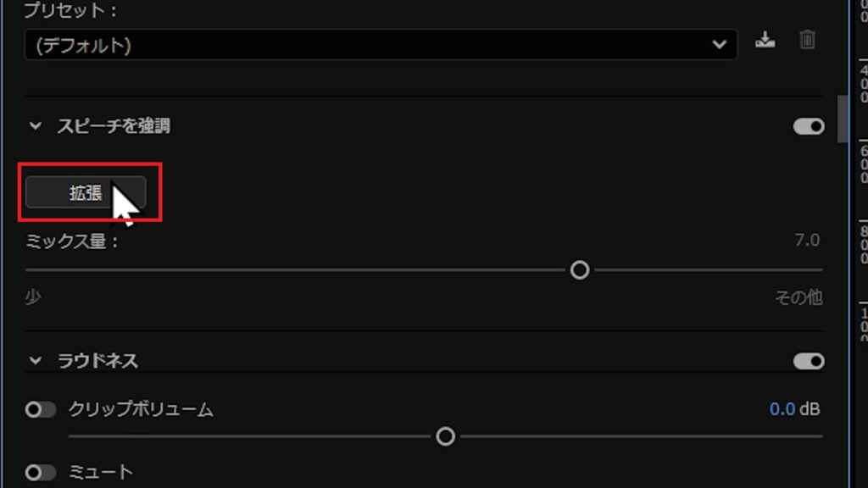Click the panel's vertical scrollbar thumb
The width and height of the screenshot is (868, 488).
[843, 119]
